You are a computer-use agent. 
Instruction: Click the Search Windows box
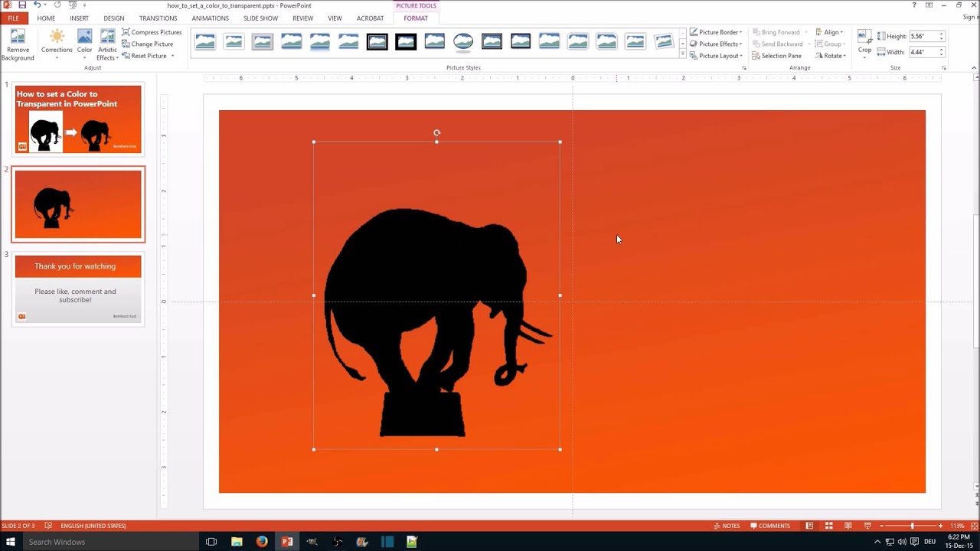(x=111, y=542)
